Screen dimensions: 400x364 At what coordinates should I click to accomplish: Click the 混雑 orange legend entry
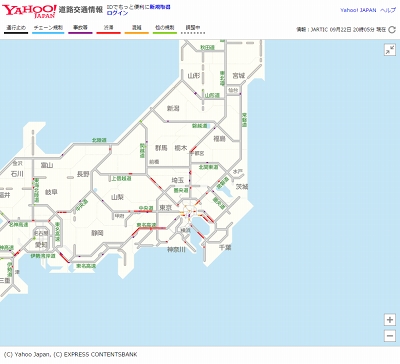point(137,29)
